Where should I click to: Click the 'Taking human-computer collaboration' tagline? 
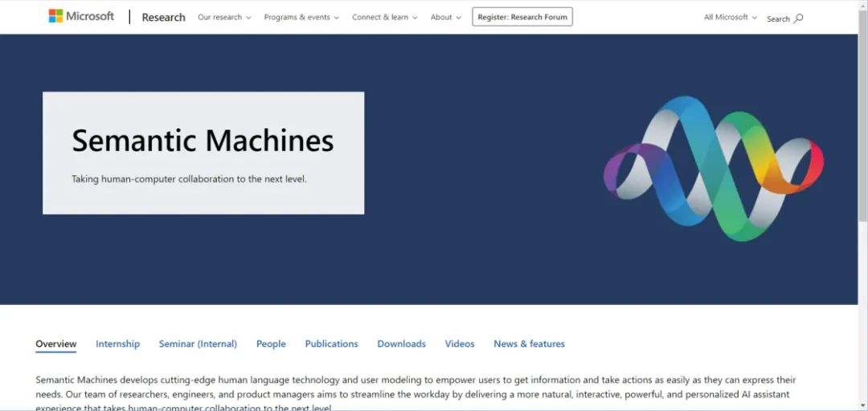pos(189,179)
